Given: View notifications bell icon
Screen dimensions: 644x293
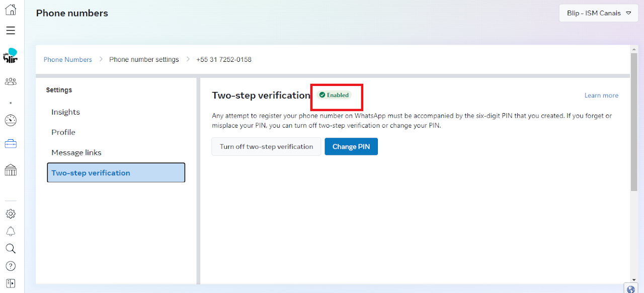Looking at the screenshot, I should [11, 231].
